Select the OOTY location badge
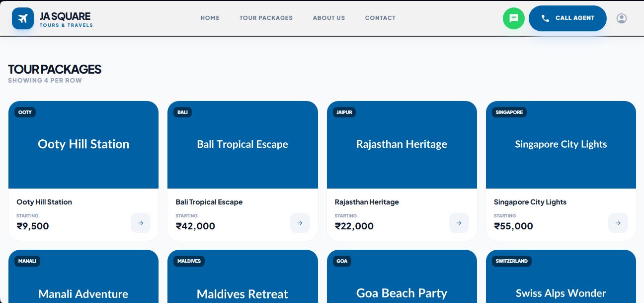The height and width of the screenshot is (303, 644). click(25, 112)
